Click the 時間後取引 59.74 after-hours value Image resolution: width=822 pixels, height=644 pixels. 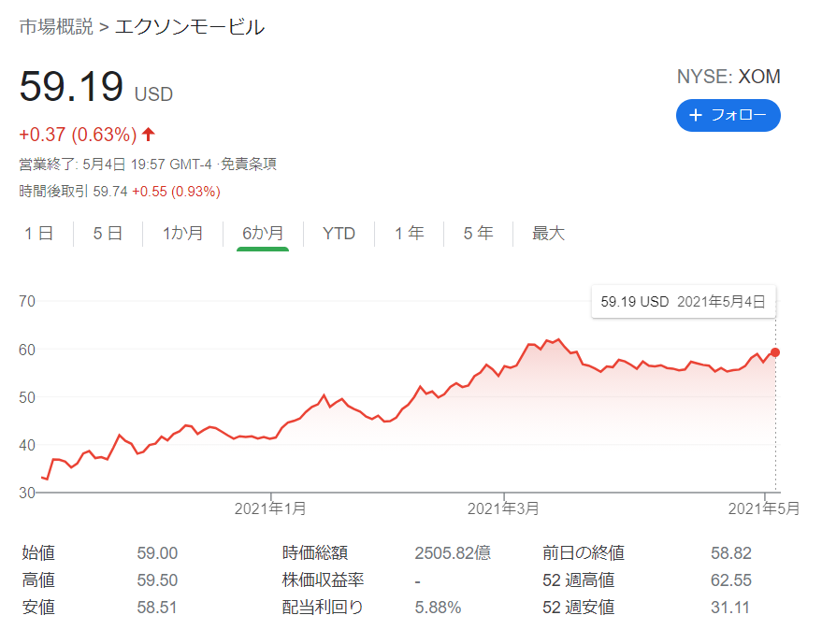pyautogui.click(x=110, y=192)
